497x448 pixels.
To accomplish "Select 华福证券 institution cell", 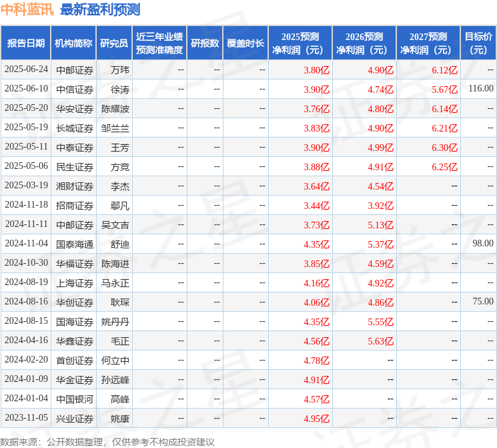I will point(75,263).
